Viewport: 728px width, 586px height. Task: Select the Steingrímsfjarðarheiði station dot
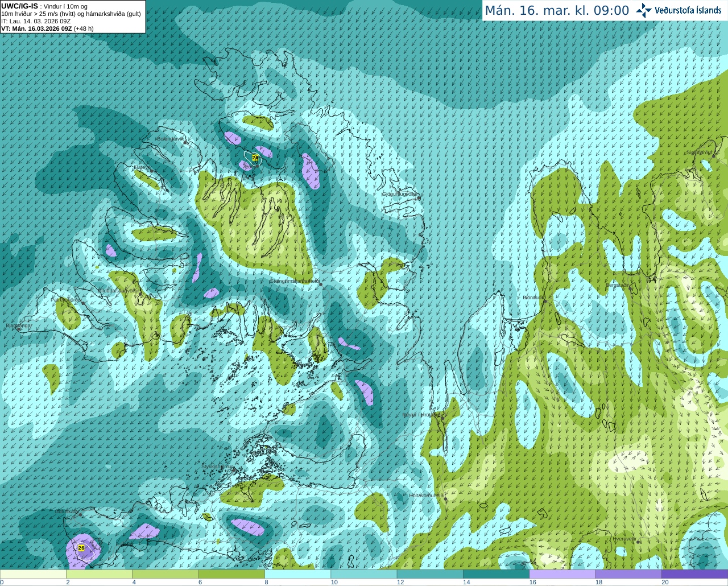[x=321, y=284]
